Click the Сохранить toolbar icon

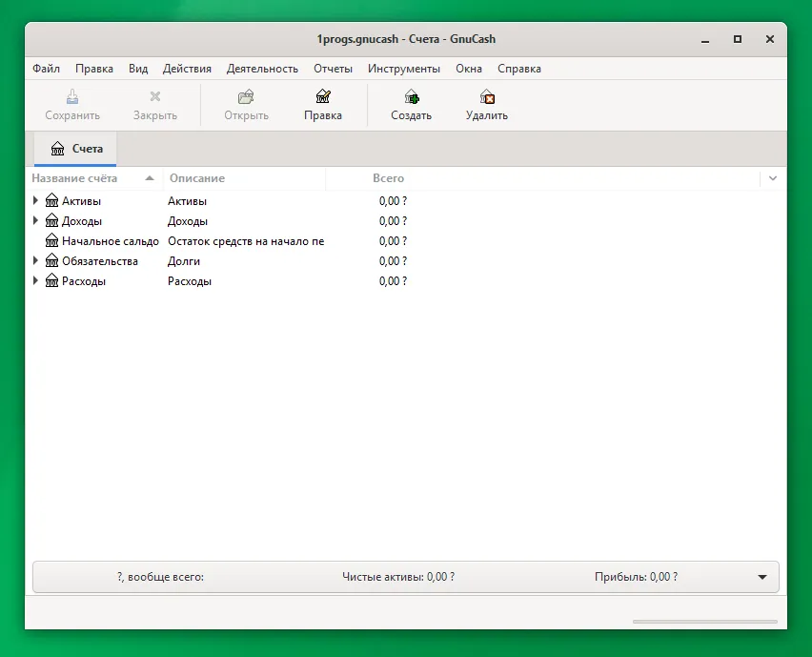coord(72,96)
